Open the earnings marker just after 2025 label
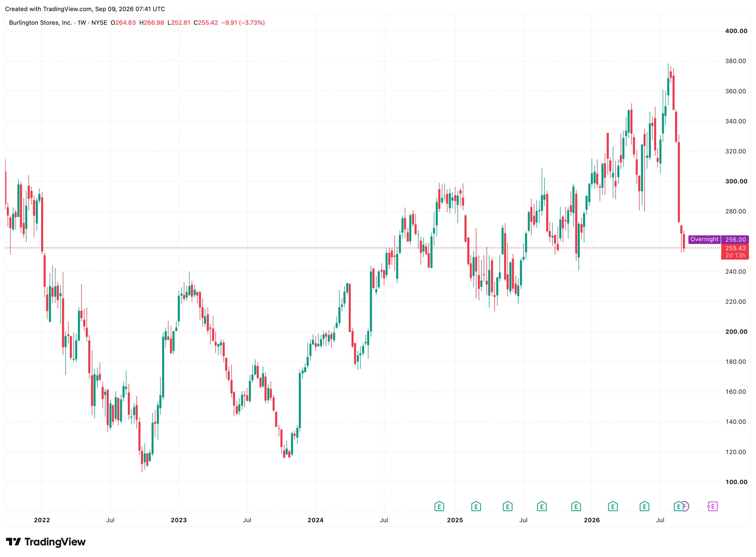Viewport: 756px width, 557px height. click(x=476, y=506)
